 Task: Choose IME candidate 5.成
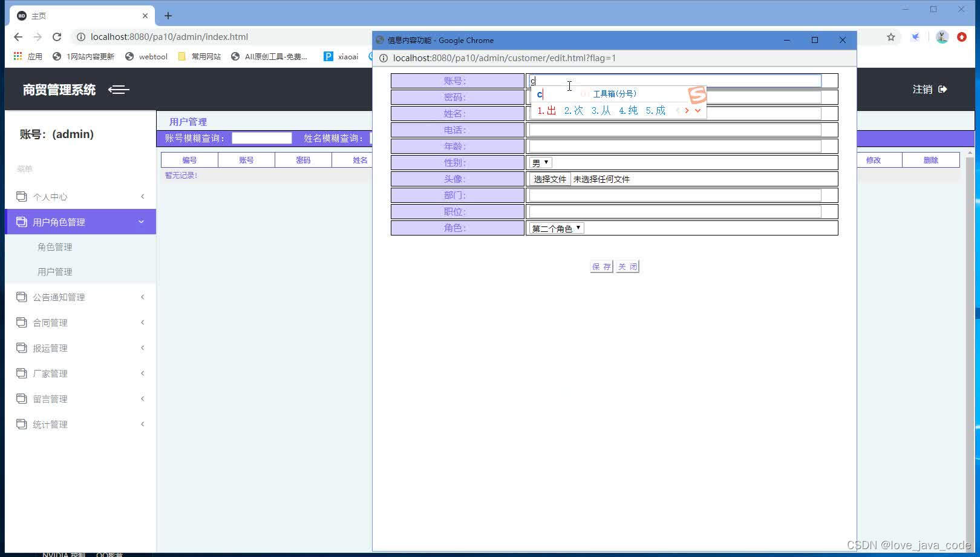655,110
